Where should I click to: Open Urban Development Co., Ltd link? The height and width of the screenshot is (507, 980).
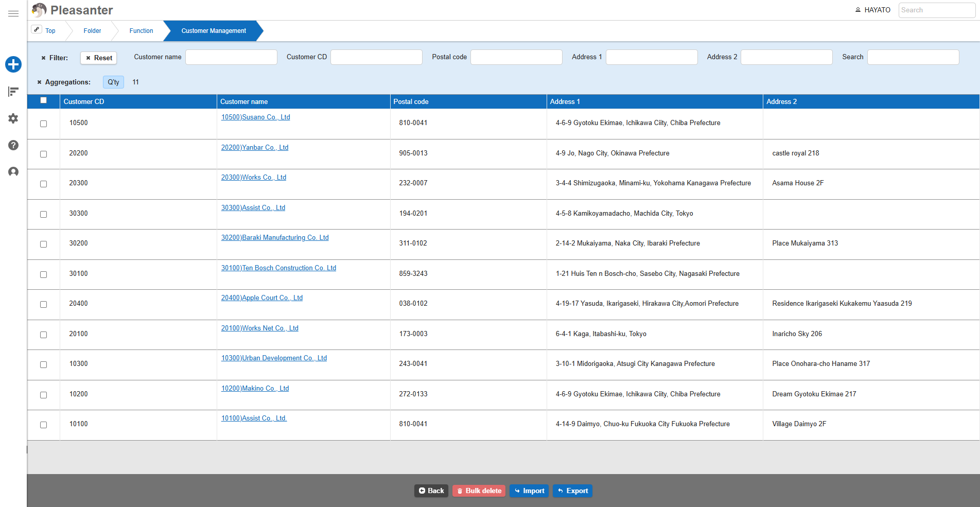[x=274, y=358]
